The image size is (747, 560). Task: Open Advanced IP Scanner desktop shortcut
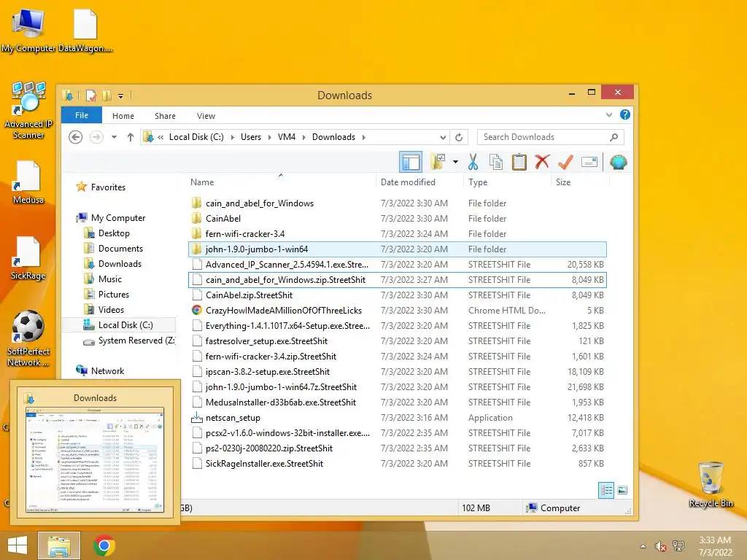(x=28, y=111)
